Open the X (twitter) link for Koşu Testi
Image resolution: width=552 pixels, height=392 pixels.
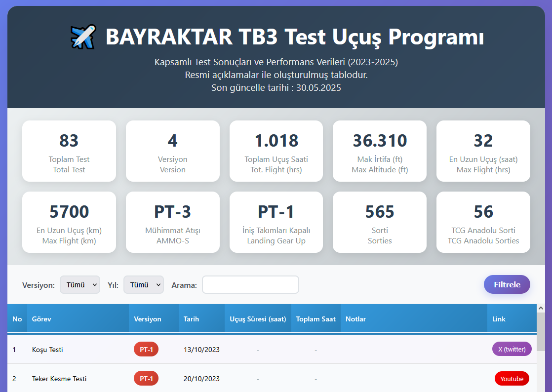(512, 349)
